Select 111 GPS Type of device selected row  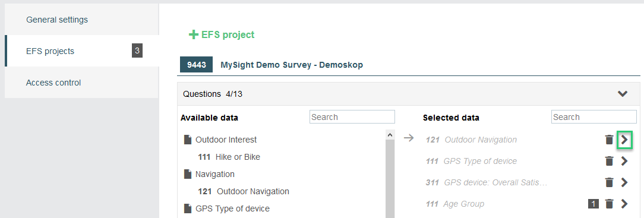coord(471,161)
